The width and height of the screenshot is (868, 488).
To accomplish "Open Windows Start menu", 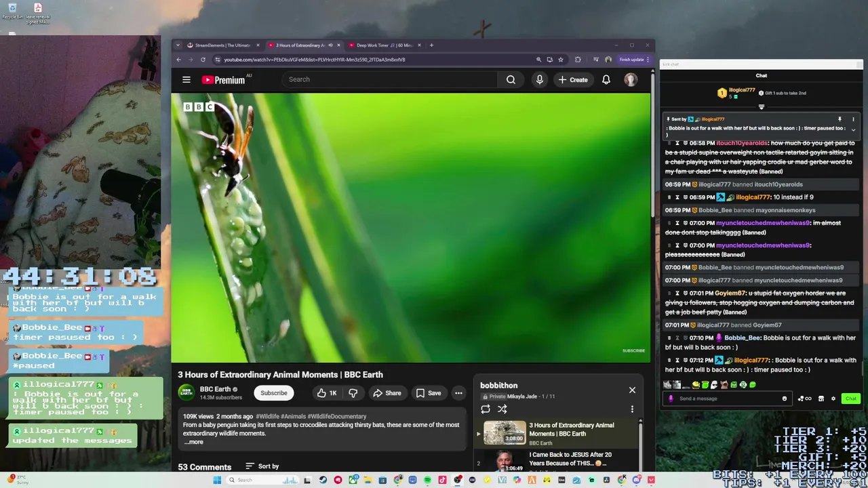I will [x=217, y=480].
